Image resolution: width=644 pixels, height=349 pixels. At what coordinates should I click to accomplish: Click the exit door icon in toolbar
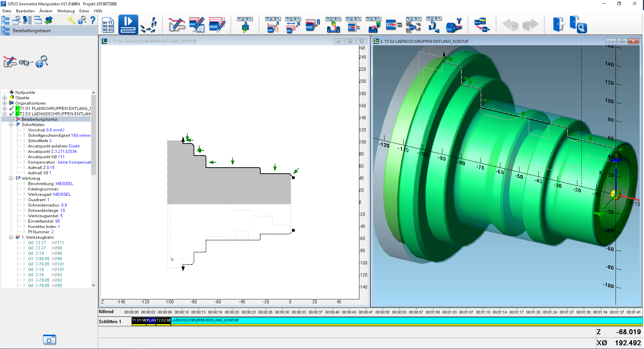(x=558, y=24)
